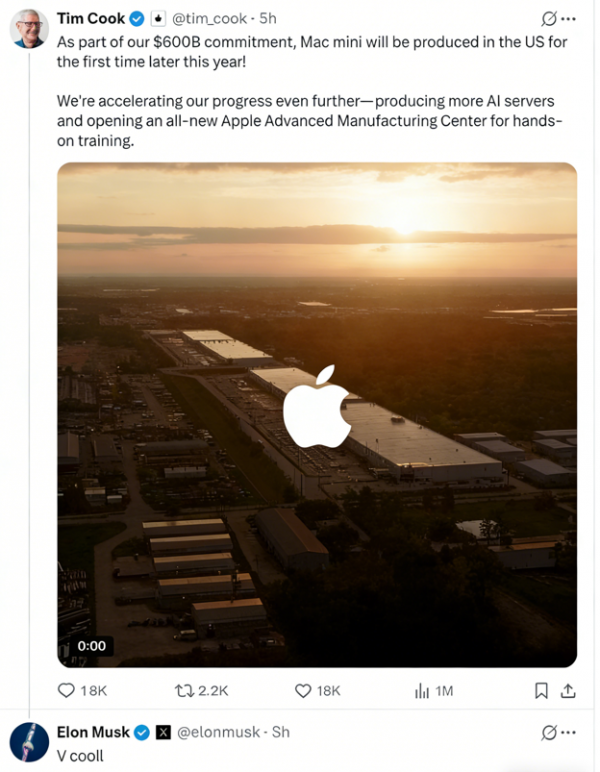The width and height of the screenshot is (600, 772).
Task: Open @tim_cook handle link
Action: tap(209, 19)
